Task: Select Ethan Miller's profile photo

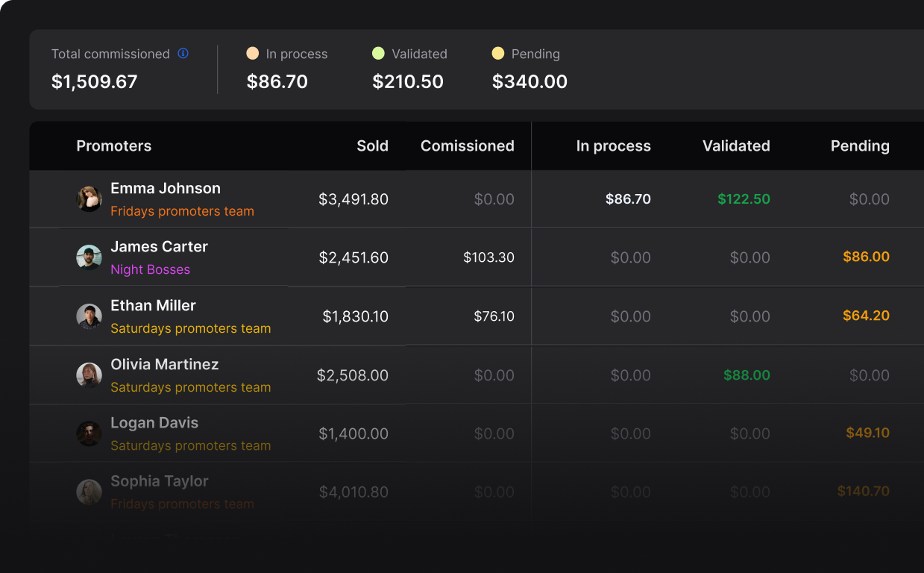Action: pos(89,316)
